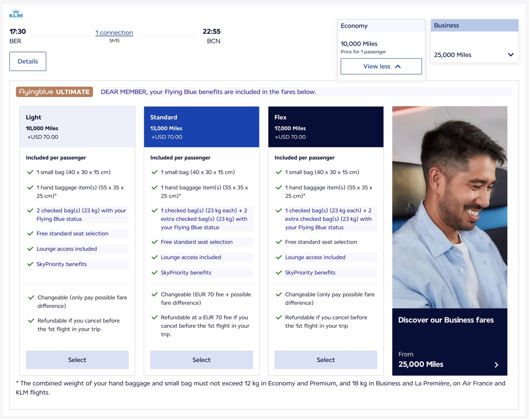
Task: Click Standard fare's small bag checkmark icon
Action: [x=155, y=173]
